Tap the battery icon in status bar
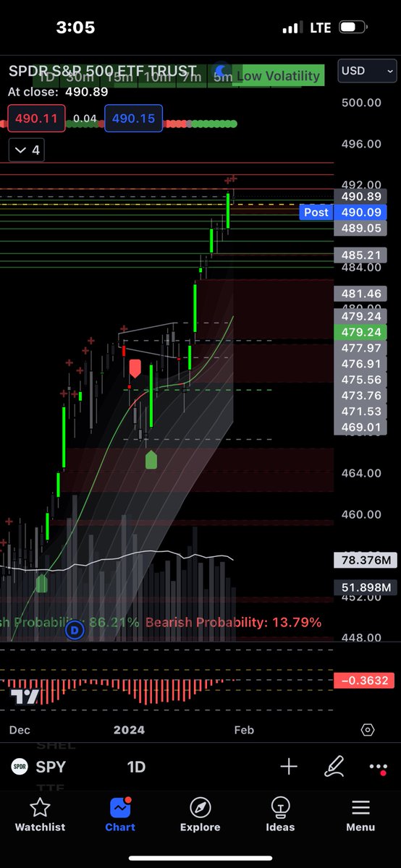401x868 pixels. pos(352,27)
